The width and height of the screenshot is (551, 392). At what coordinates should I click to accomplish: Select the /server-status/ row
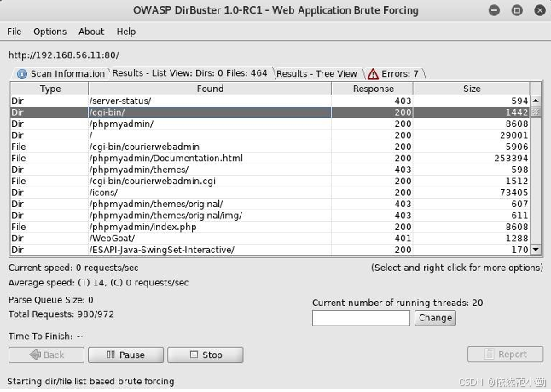click(270, 101)
